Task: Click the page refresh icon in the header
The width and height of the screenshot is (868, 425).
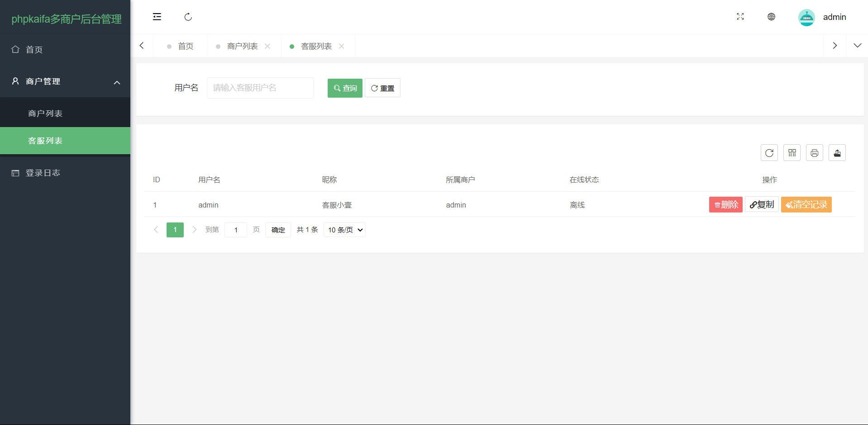Action: click(x=188, y=17)
